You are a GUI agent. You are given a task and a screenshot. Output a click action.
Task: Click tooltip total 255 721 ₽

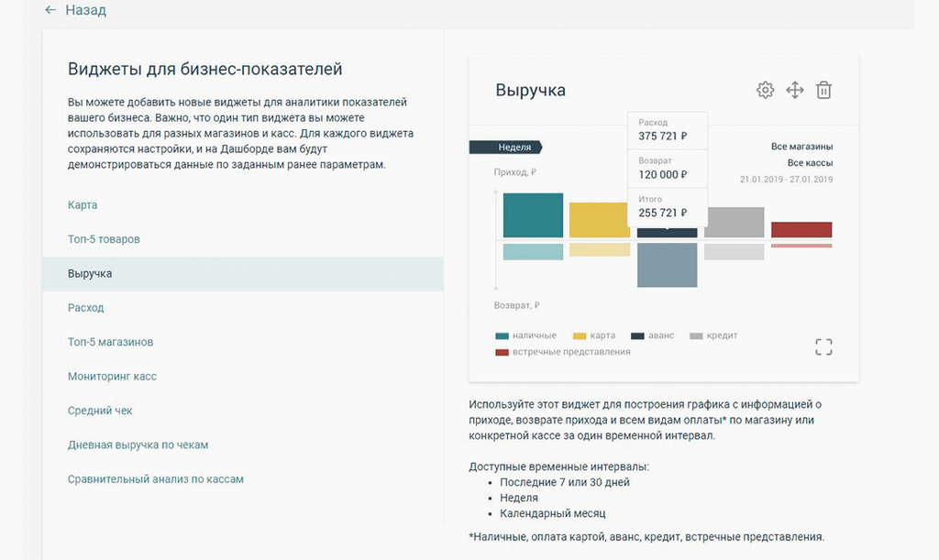point(662,213)
